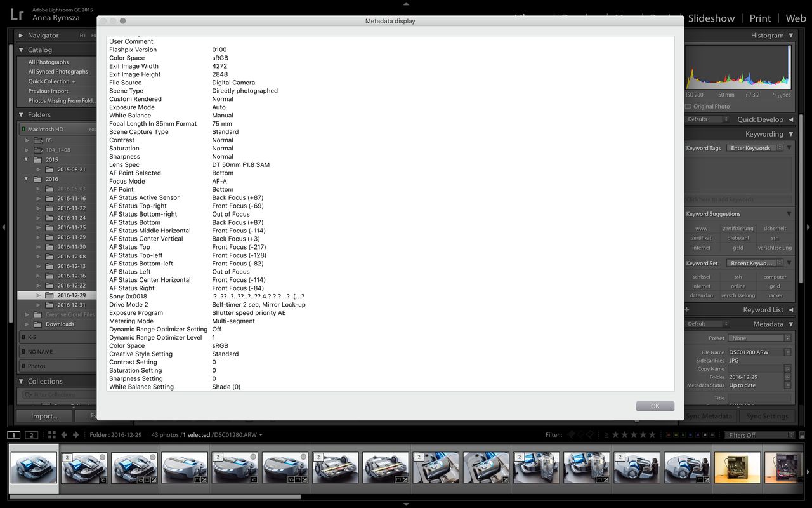The height and width of the screenshot is (508, 812).
Task: Click the Folder go-to arrow icon
Action: [x=787, y=377]
